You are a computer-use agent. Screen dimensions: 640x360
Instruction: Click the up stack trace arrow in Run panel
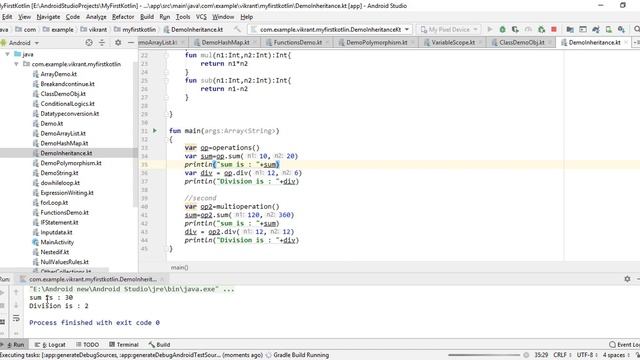pos(16,292)
